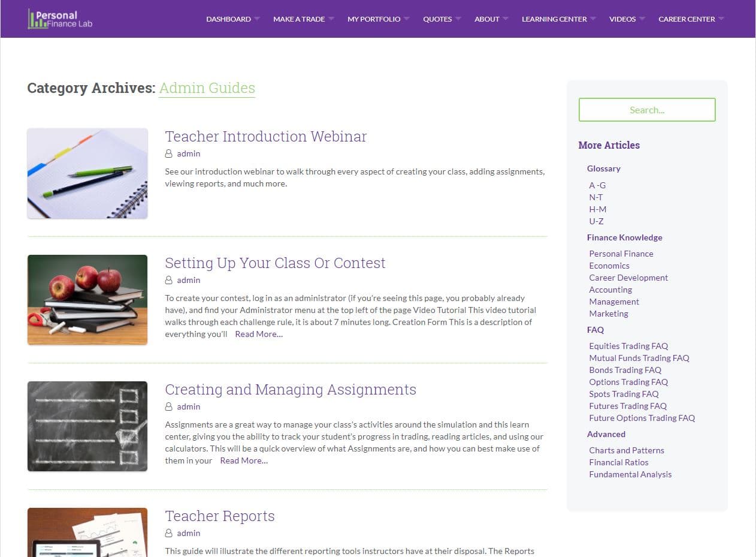
Task: Open the ABOUT menu item
Action: pyautogui.click(x=487, y=19)
